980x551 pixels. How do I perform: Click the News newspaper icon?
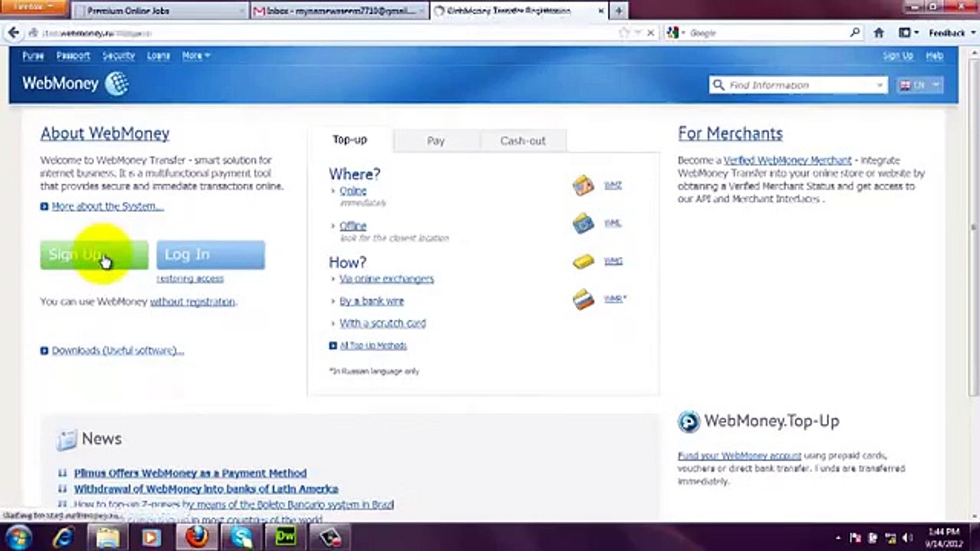pos(67,438)
